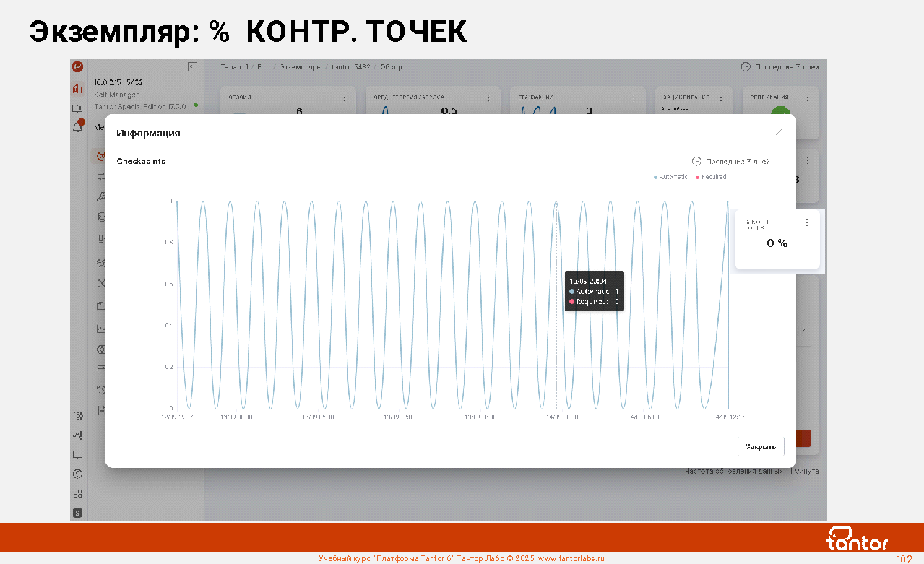This screenshot has width=924, height=564.
Task: Toggle the Required series in the legend
Action: click(711, 177)
